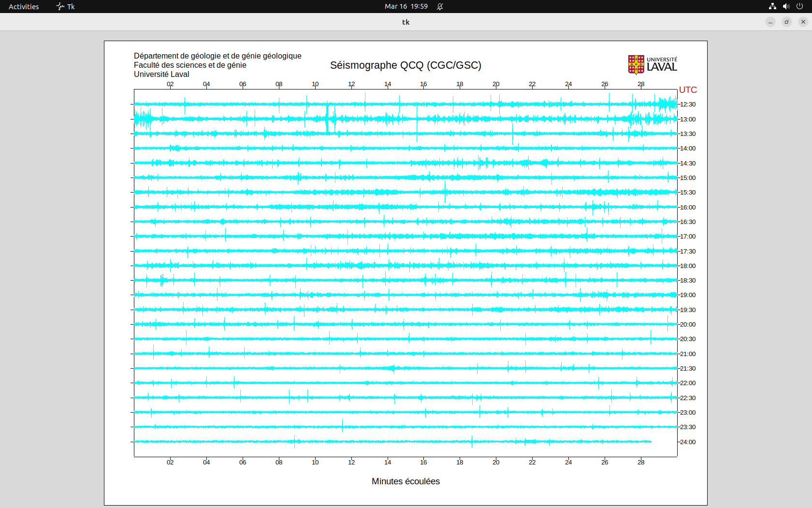Image resolution: width=812 pixels, height=508 pixels.
Task: Open the Activities overview
Action: (24, 6)
